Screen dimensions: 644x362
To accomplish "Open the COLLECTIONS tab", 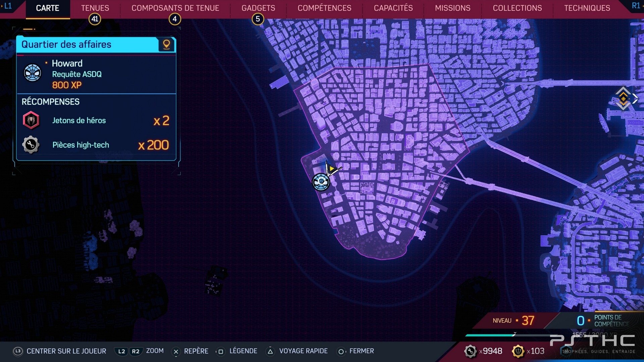I will pos(517,8).
